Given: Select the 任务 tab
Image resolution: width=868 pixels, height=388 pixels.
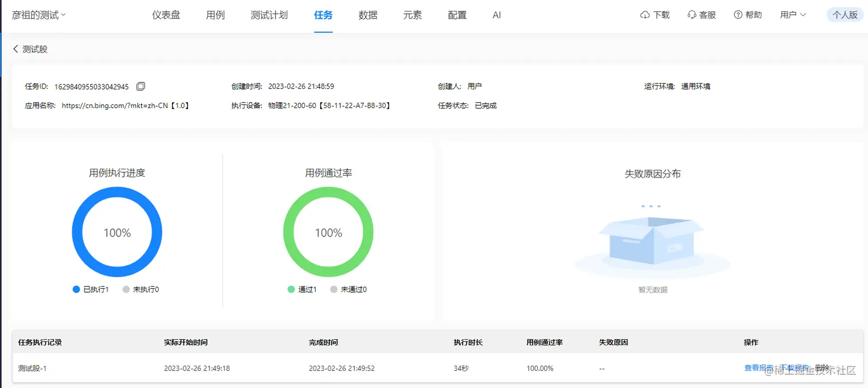Looking at the screenshot, I should [x=323, y=15].
